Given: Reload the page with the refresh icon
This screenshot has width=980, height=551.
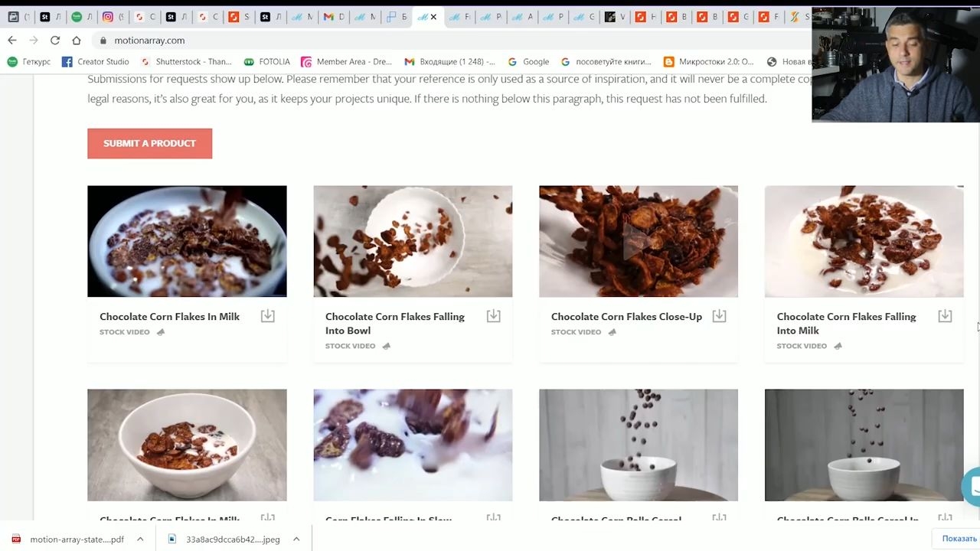Looking at the screenshot, I should [x=55, y=40].
